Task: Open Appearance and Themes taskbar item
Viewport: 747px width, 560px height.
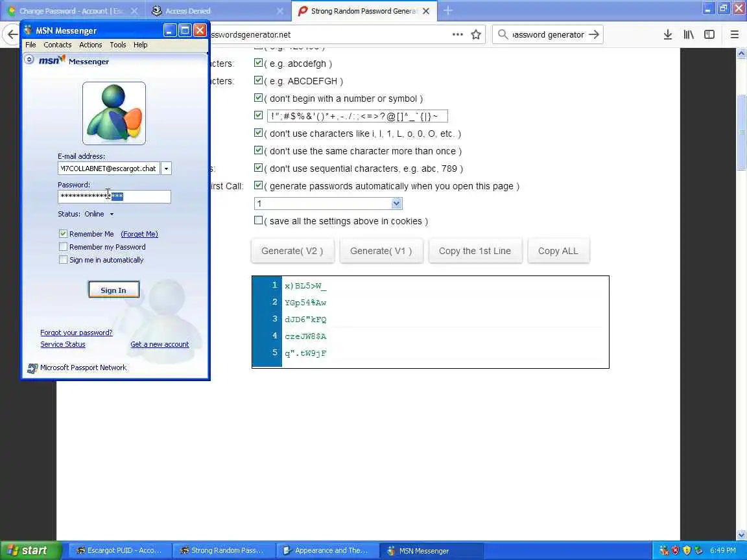Action: pos(327,550)
